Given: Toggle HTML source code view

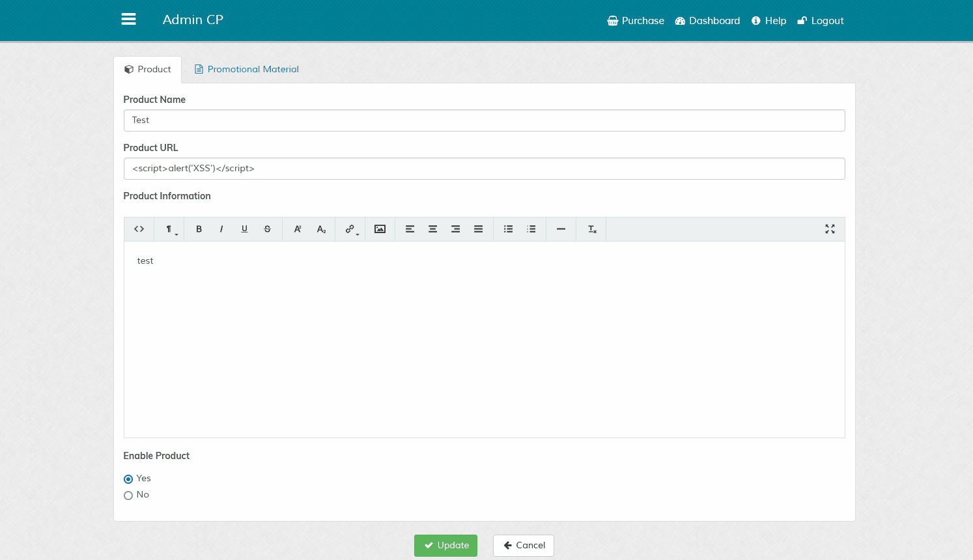Looking at the screenshot, I should [x=139, y=229].
